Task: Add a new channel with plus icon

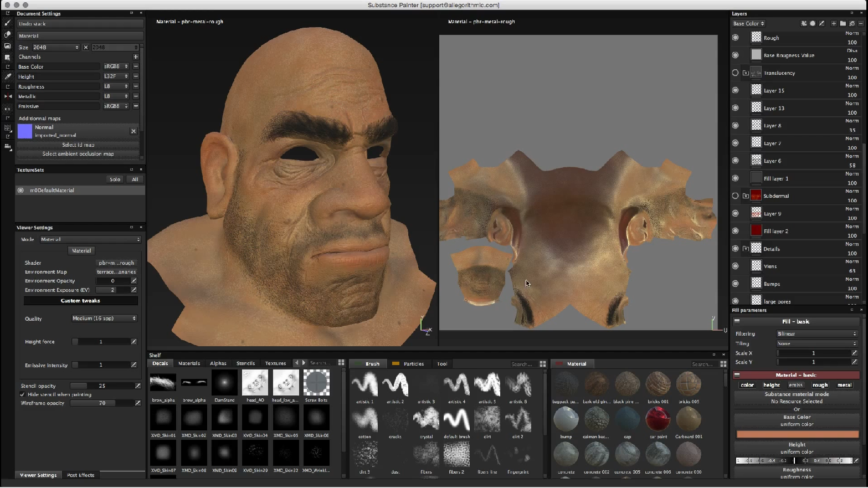Action: tap(136, 56)
